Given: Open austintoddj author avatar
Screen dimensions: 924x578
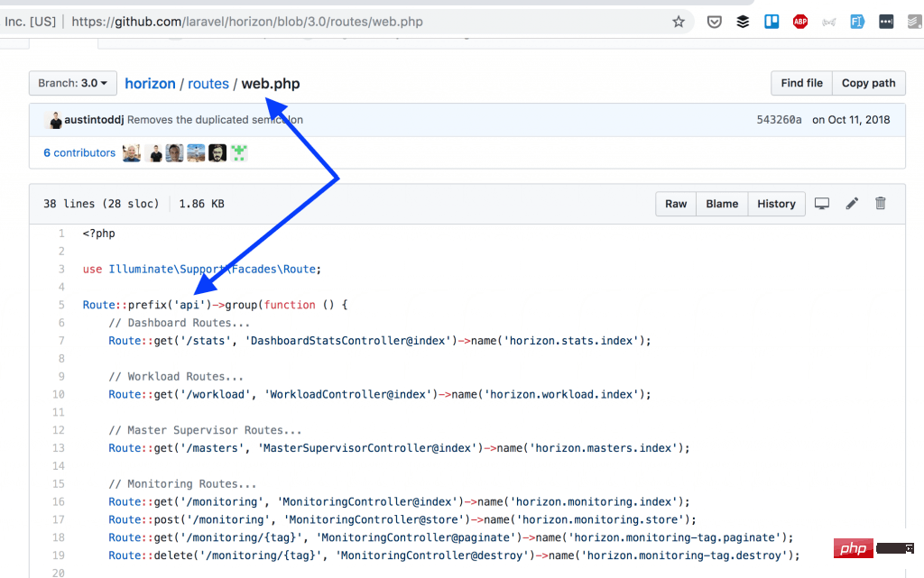Looking at the screenshot, I should coord(55,120).
